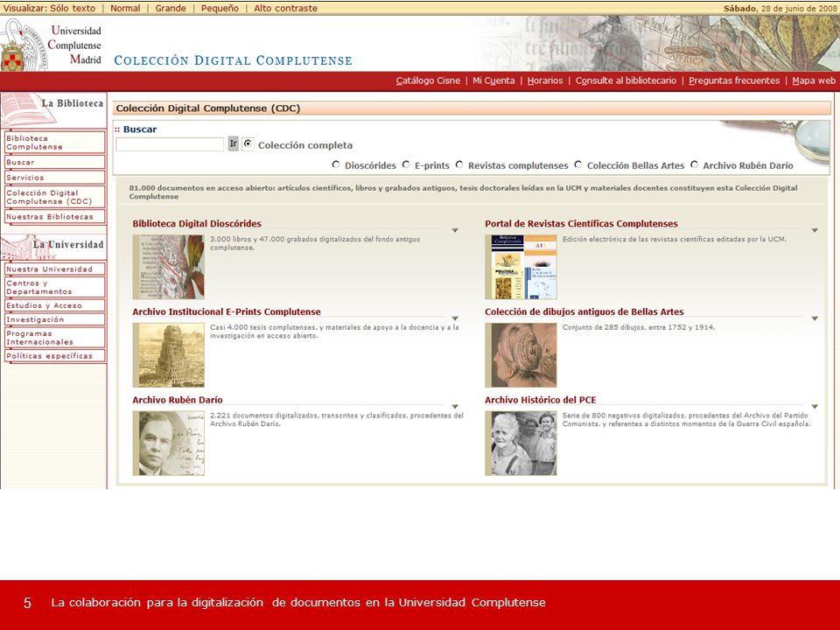Open Biblioteca Complutense sidebar item
The image size is (840, 630).
point(54,143)
